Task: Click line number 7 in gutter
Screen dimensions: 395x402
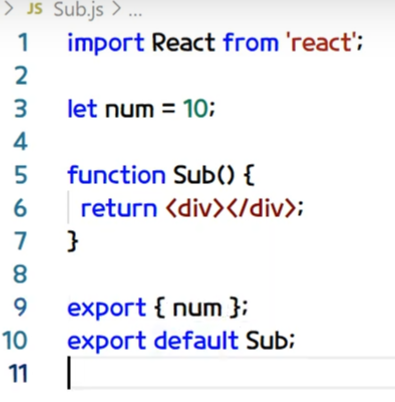Action: tap(21, 241)
